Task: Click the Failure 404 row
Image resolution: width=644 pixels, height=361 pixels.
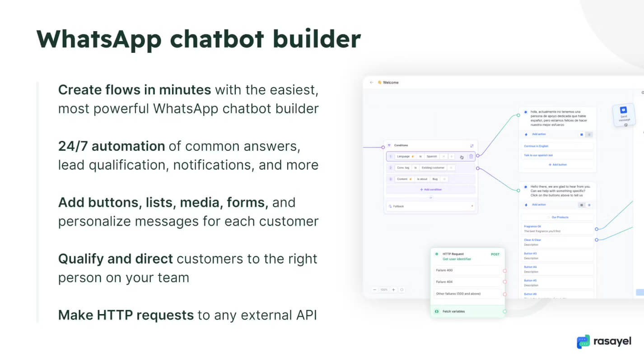Action: (x=467, y=282)
